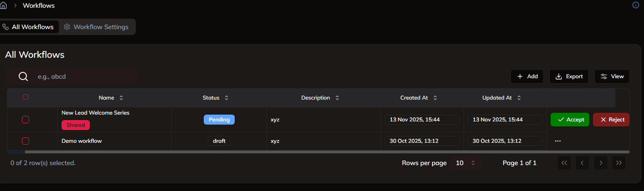Open the three-dot menu for Demo workflow

pyautogui.click(x=557, y=141)
